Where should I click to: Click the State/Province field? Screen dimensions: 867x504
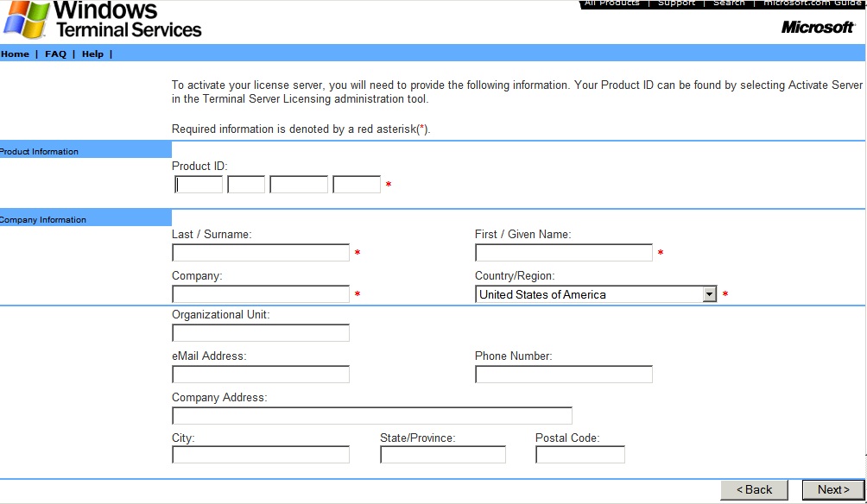click(x=443, y=455)
